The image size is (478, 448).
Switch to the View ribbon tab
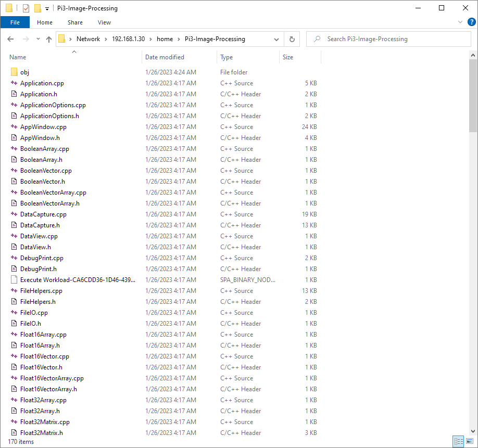(x=104, y=22)
